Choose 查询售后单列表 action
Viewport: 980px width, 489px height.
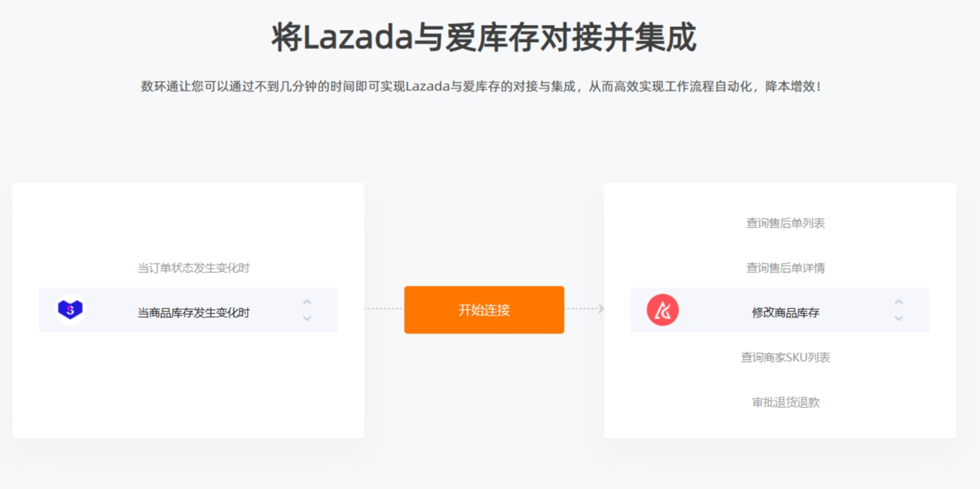[x=785, y=223]
